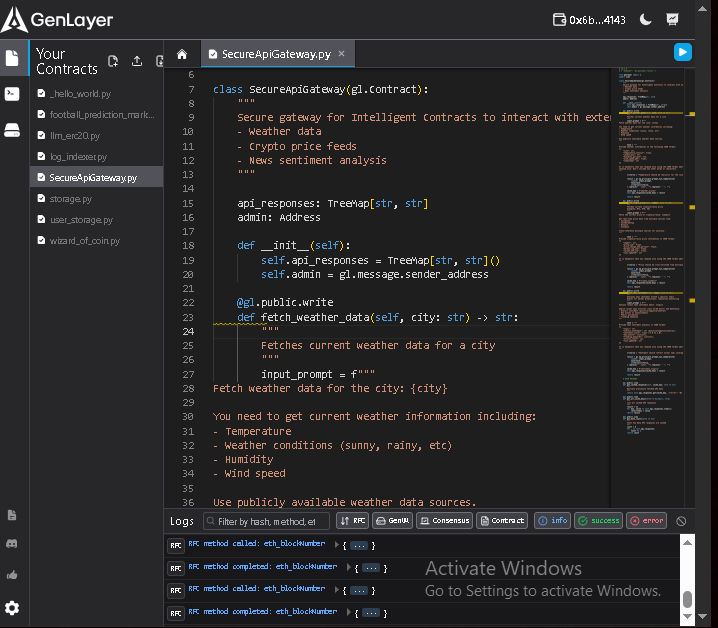Toggle the Consensus log filter
Image resolution: width=718 pixels, height=628 pixels.
point(444,521)
